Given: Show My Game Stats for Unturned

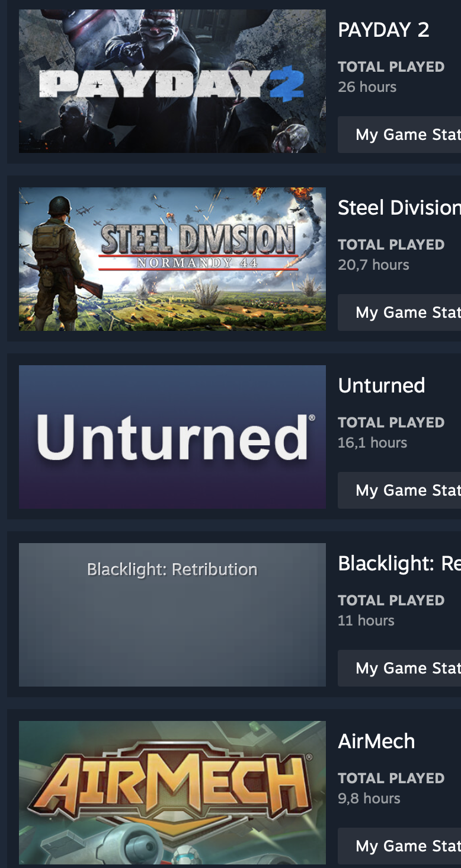Looking at the screenshot, I should coord(399,490).
